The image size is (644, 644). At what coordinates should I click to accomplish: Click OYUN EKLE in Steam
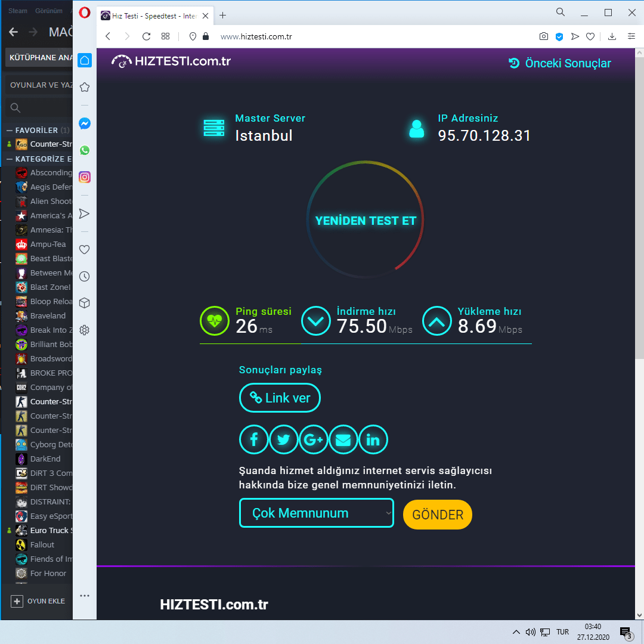pos(38,601)
